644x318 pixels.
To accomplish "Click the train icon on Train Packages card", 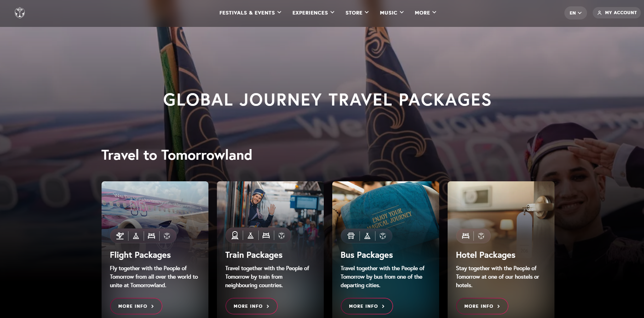I will click(x=235, y=236).
